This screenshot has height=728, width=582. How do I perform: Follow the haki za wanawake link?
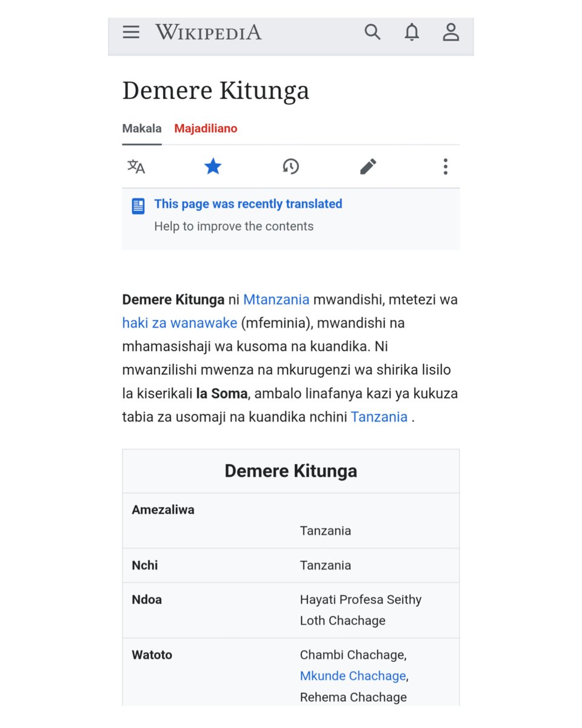(179, 323)
